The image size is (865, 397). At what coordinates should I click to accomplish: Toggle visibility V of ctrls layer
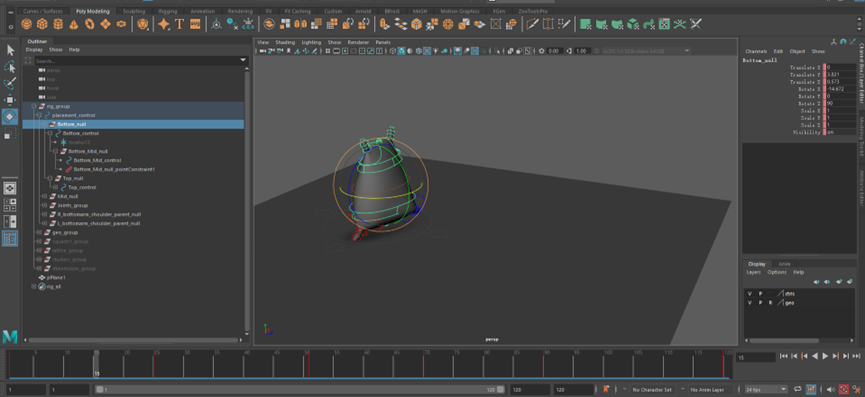coord(749,294)
